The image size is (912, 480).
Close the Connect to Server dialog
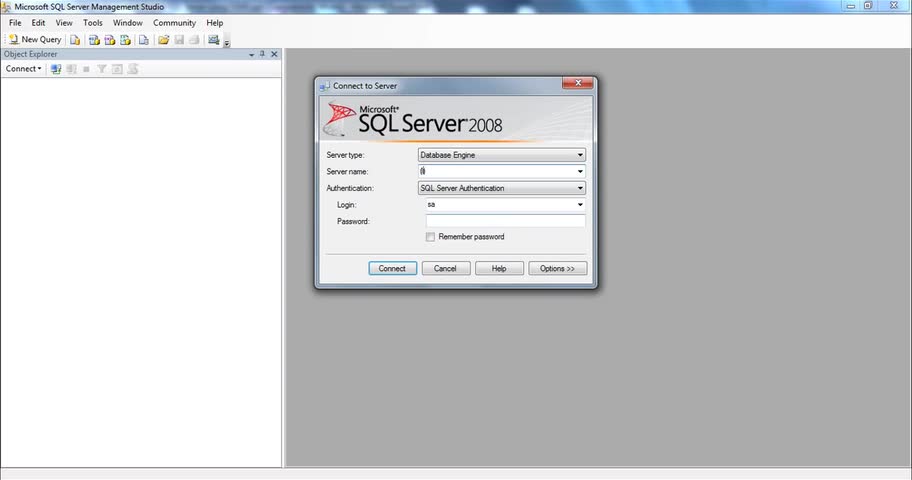578,83
